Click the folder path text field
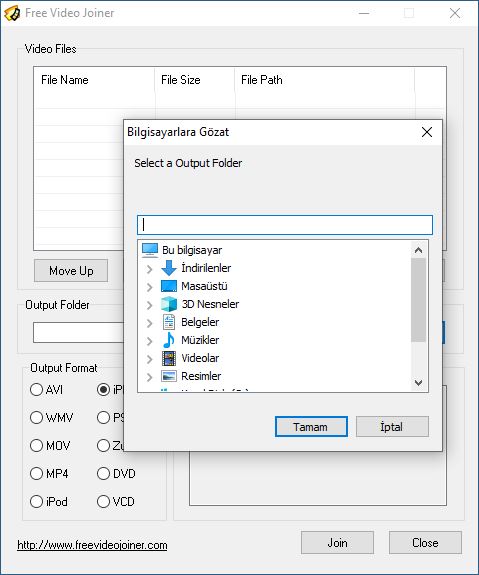Screen dimensions: 479x575 [x=285, y=225]
